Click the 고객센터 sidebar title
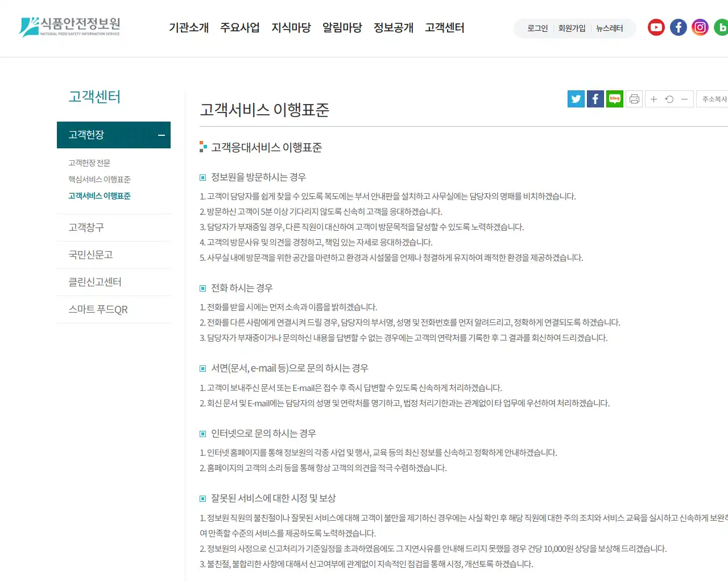The image size is (728, 582). [x=94, y=97]
